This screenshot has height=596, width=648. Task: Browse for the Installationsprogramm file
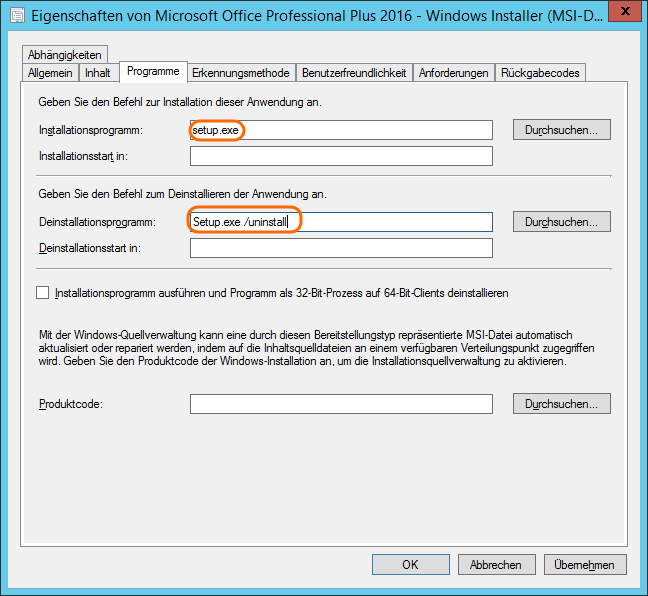click(x=561, y=130)
